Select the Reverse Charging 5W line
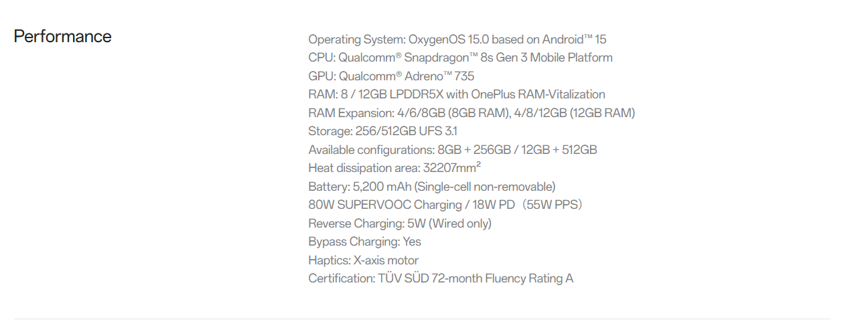This screenshot has width=868, height=334. 399,223
